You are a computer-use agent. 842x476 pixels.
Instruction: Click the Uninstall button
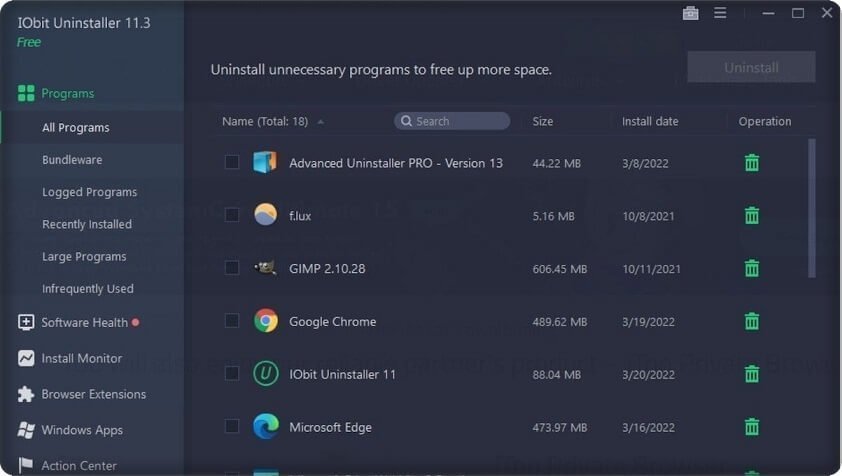pyautogui.click(x=751, y=67)
